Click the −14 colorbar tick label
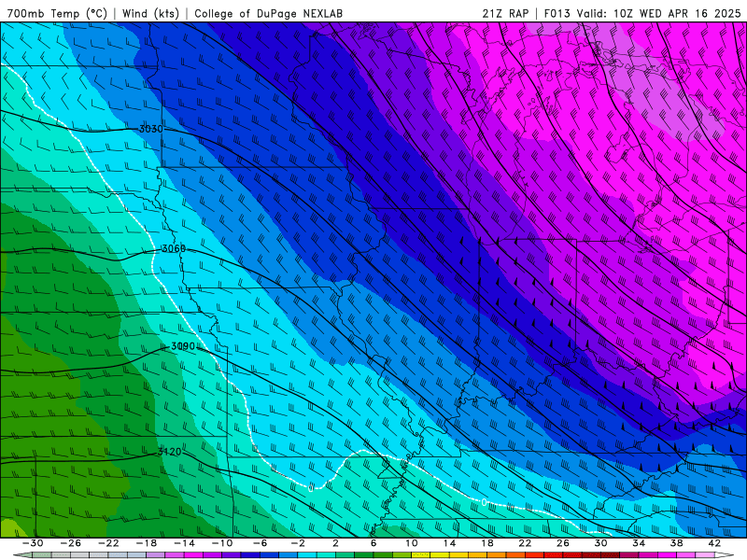 (184, 543)
